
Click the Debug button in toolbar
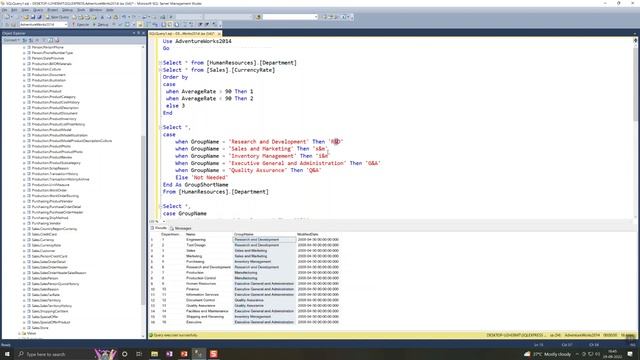click(101, 24)
